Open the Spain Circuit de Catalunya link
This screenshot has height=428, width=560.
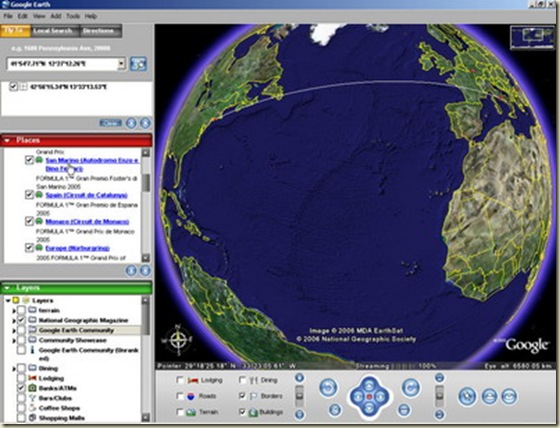[86, 195]
